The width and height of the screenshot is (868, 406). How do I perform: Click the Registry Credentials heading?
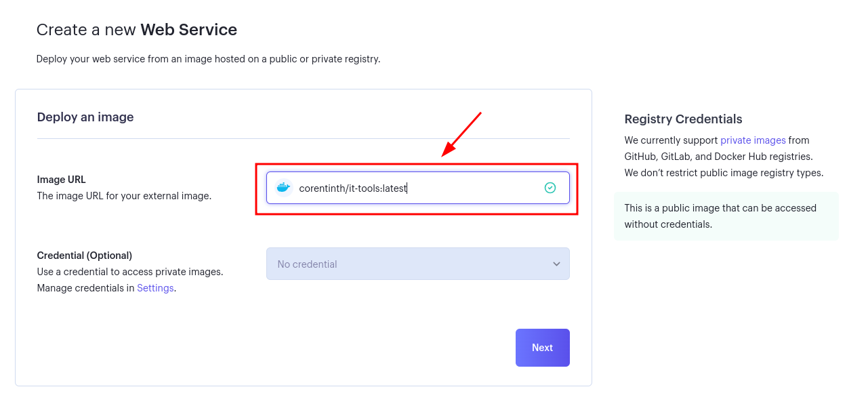[683, 119]
